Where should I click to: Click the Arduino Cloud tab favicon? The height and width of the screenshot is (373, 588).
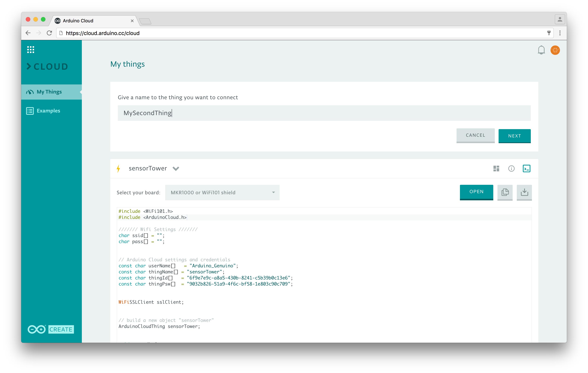(58, 21)
